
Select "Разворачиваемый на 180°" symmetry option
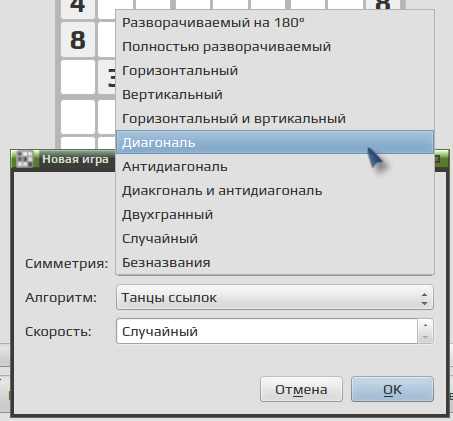pyautogui.click(x=275, y=23)
